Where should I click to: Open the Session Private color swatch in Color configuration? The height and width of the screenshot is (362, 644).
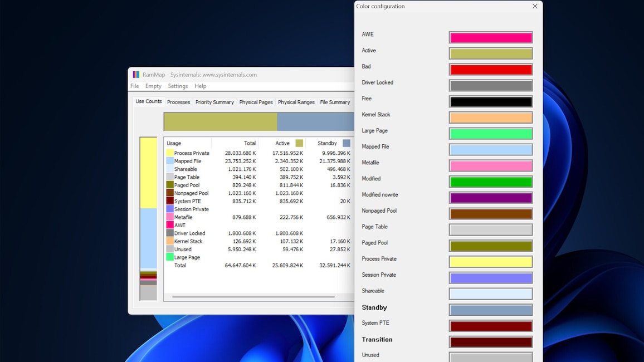pos(491,278)
